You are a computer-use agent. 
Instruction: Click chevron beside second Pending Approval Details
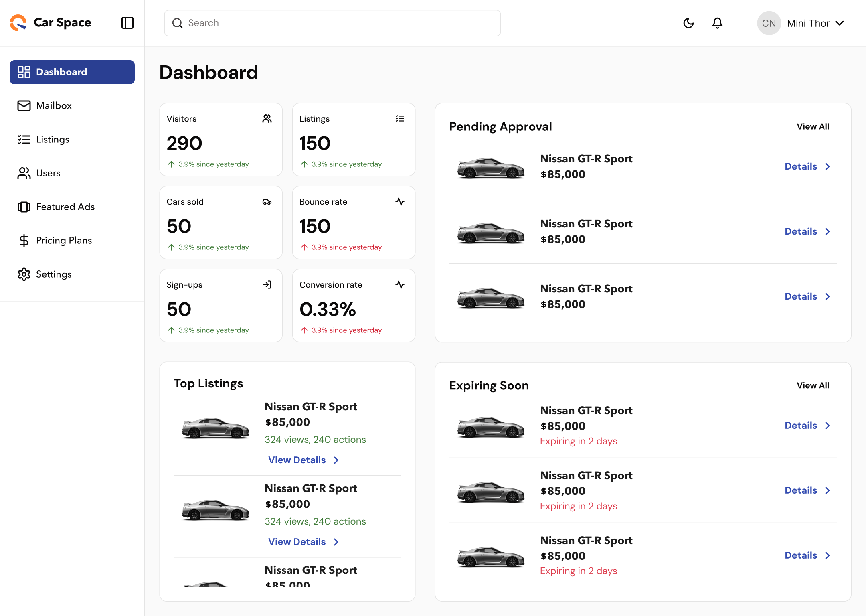pos(828,232)
